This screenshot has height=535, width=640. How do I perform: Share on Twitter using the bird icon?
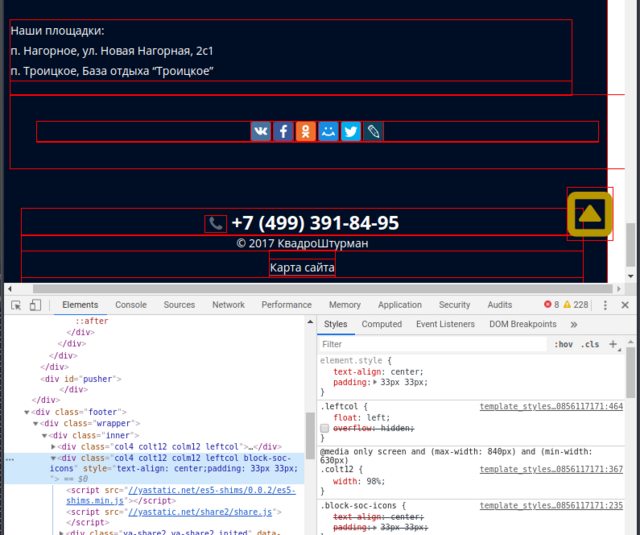click(351, 131)
